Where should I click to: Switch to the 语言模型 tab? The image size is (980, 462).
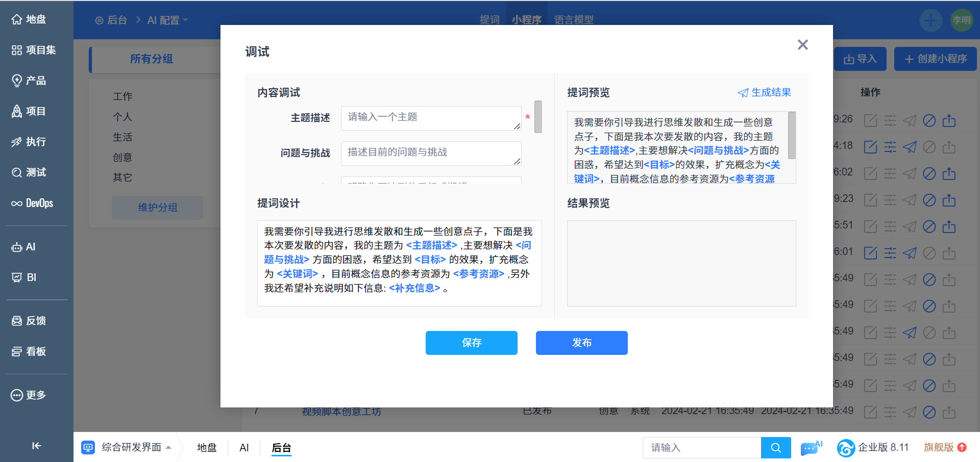(574, 20)
